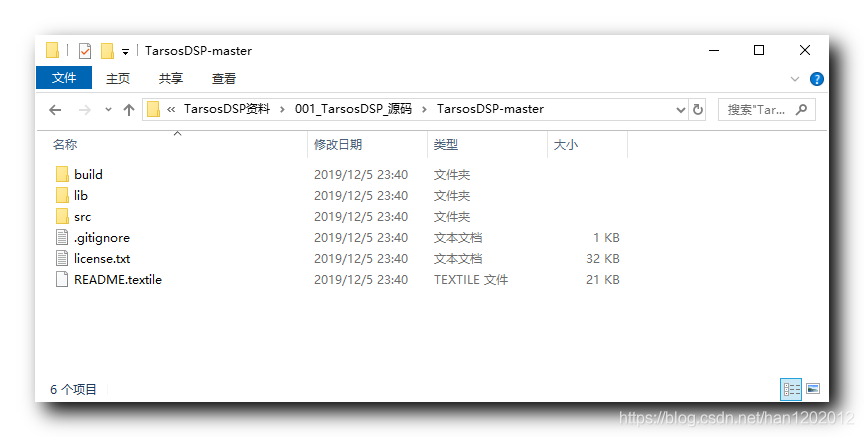Screen dimensions: 864x437
Task: Click the file name README.textile
Action: click(x=118, y=279)
